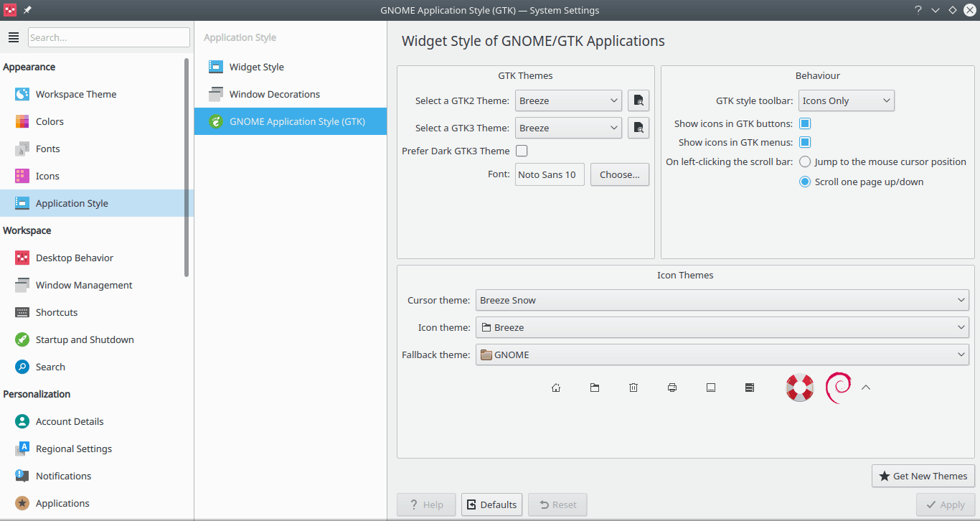The height and width of the screenshot is (521, 980).
Task: Expand the Fallback theme combo box
Action: click(722, 355)
